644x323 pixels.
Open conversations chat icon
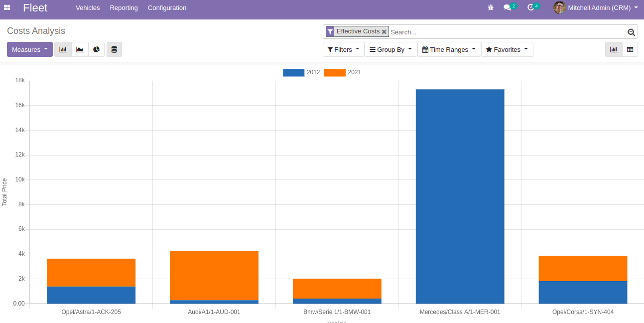pyautogui.click(x=507, y=7)
